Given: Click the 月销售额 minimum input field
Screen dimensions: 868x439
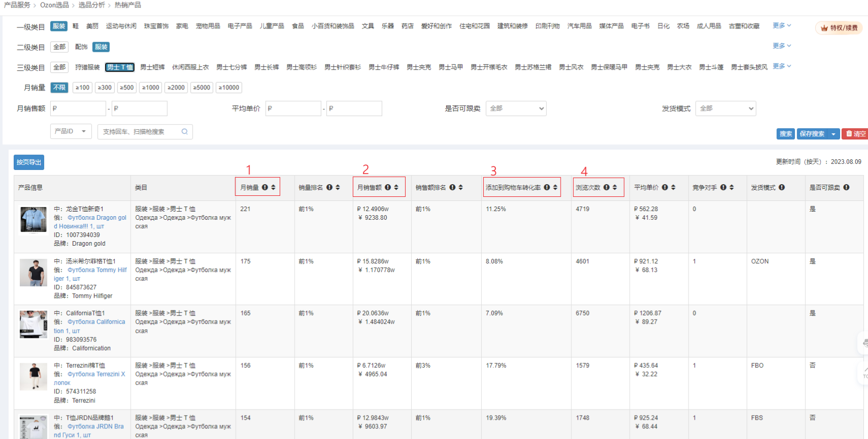Looking at the screenshot, I should click(x=78, y=108).
